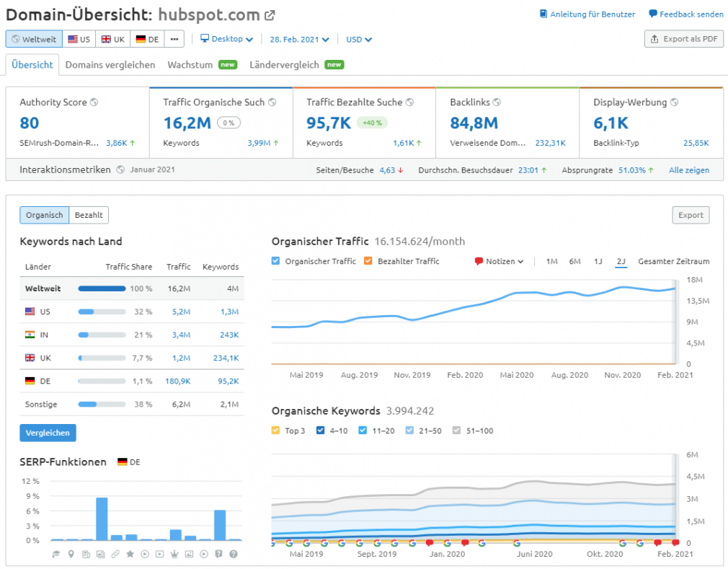The image size is (728, 569).
Task: Open Alle zeigen link
Action: click(x=689, y=170)
